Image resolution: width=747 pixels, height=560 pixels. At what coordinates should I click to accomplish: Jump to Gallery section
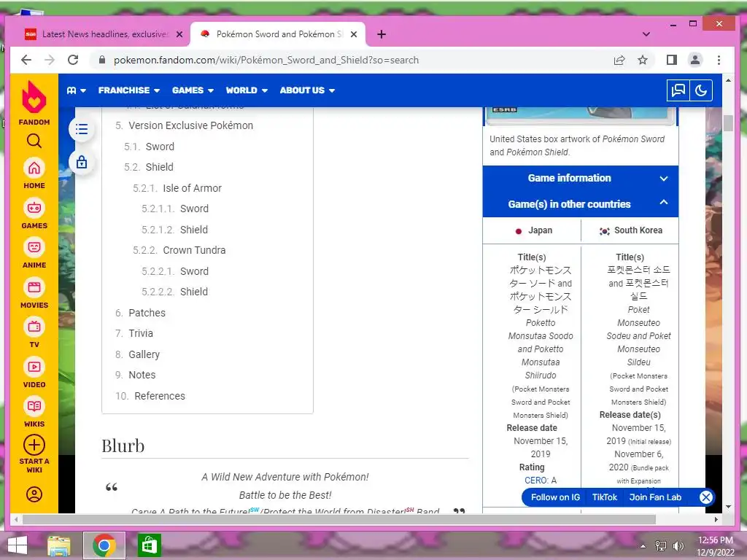144,354
